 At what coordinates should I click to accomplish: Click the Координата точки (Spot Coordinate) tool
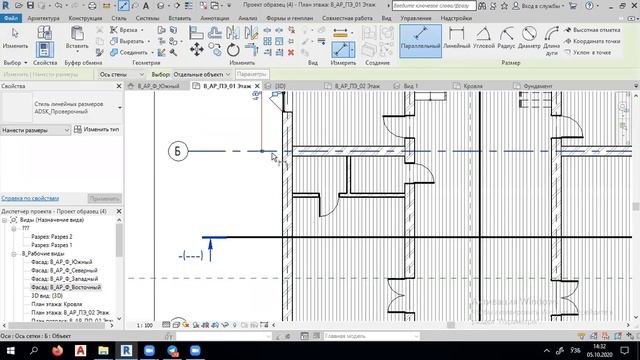592,41
